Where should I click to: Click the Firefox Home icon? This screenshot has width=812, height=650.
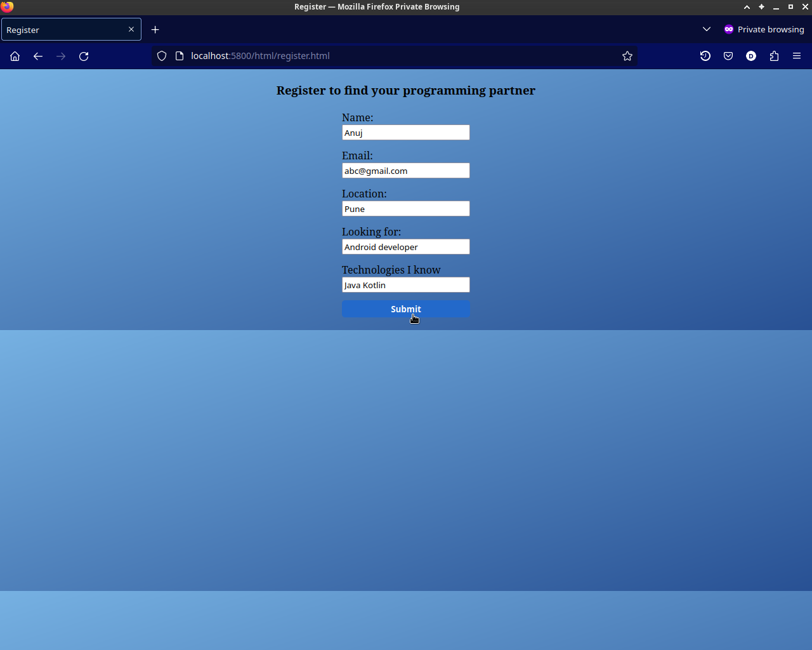pyautogui.click(x=15, y=56)
